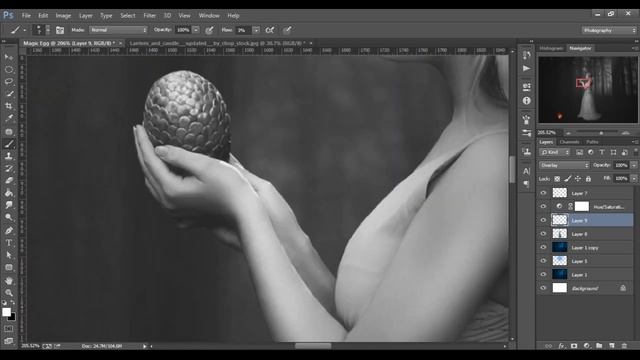This screenshot has width=640, height=360.
Task: Open the layer Fill arrow
Action: coord(634,178)
